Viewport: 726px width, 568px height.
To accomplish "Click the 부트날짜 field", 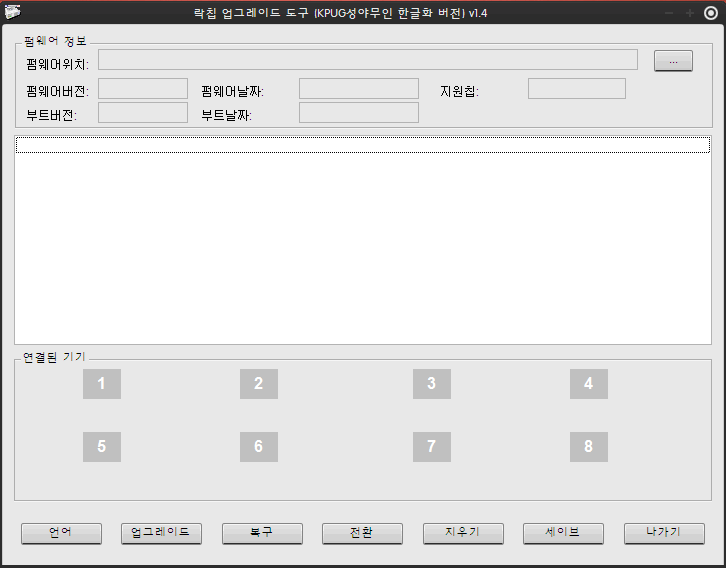I will click(359, 112).
